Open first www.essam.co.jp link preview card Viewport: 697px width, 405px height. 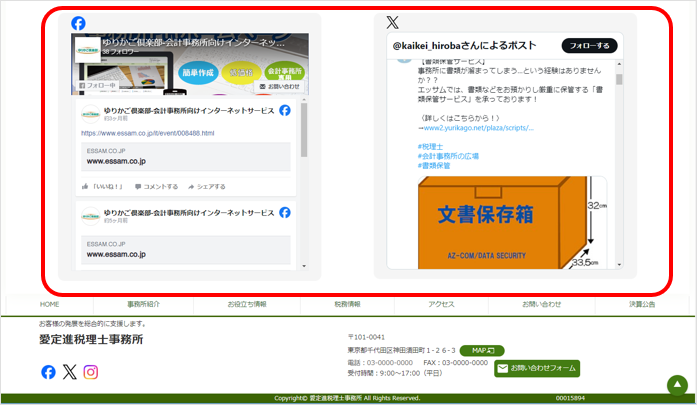coord(186,156)
